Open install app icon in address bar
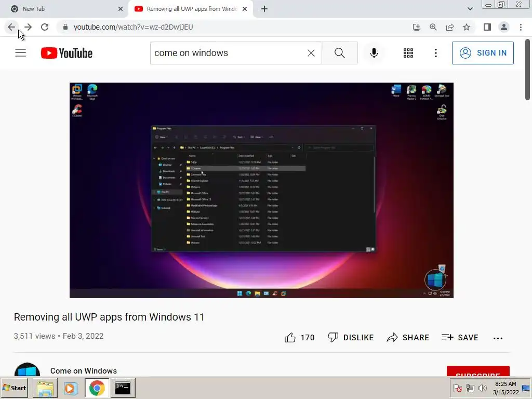The height and width of the screenshot is (399, 532). pos(416,27)
